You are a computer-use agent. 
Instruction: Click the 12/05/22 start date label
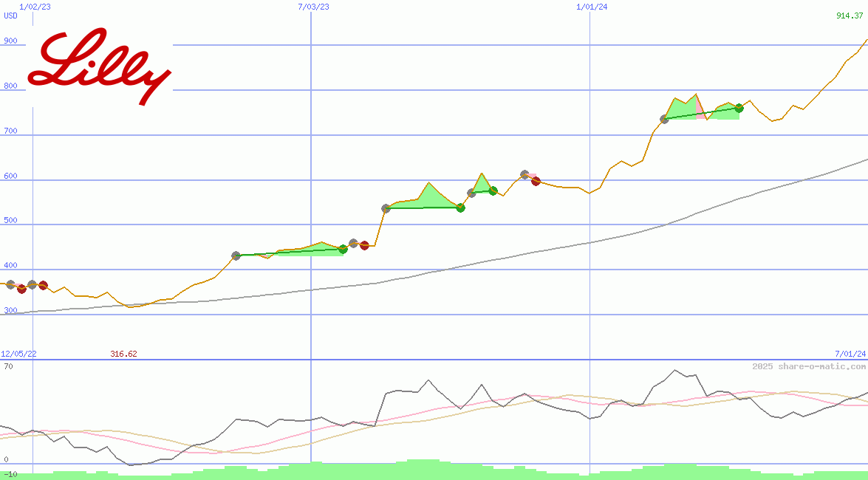pos(18,354)
